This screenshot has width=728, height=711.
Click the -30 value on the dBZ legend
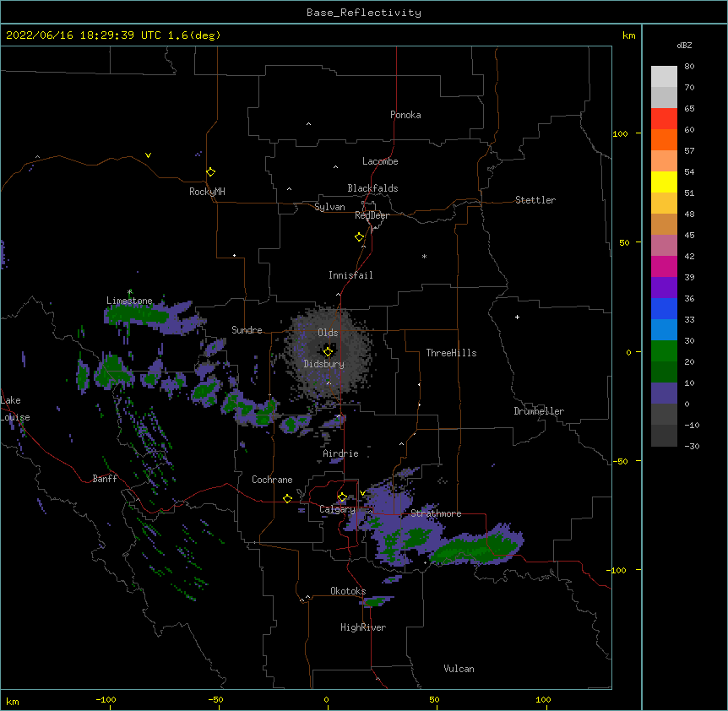pyautogui.click(x=692, y=447)
